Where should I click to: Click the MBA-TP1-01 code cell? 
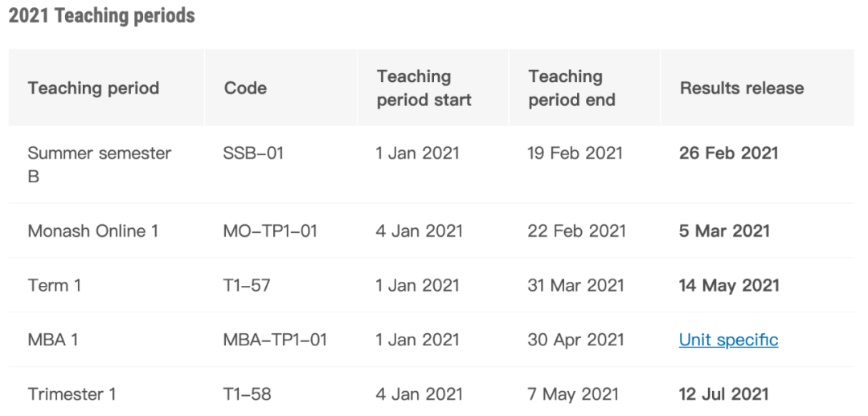point(275,340)
